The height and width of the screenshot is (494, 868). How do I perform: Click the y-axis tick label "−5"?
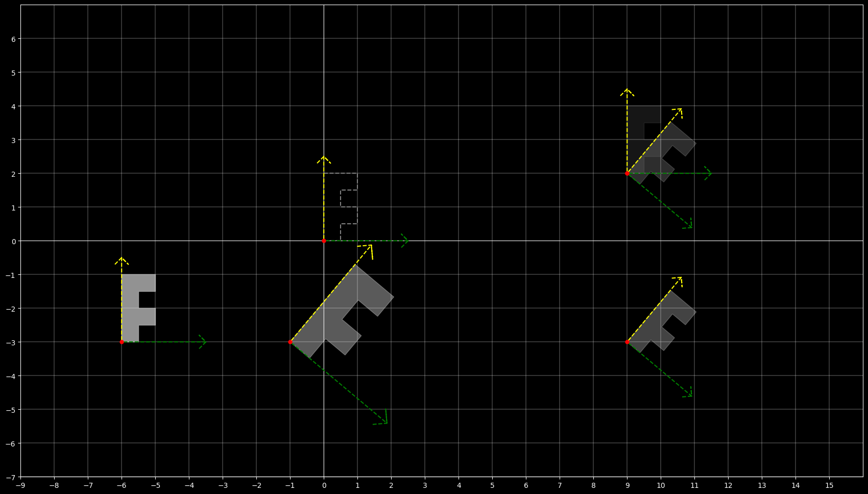click(12, 410)
